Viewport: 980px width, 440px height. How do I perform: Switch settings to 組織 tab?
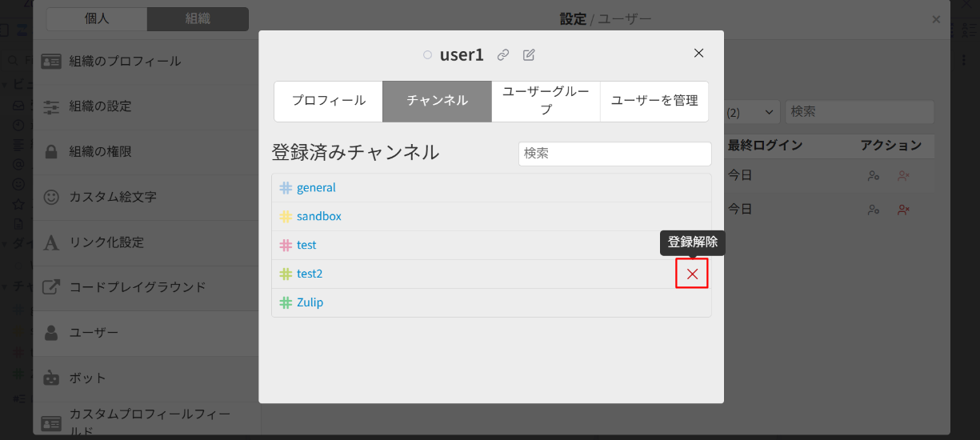[x=198, y=19]
